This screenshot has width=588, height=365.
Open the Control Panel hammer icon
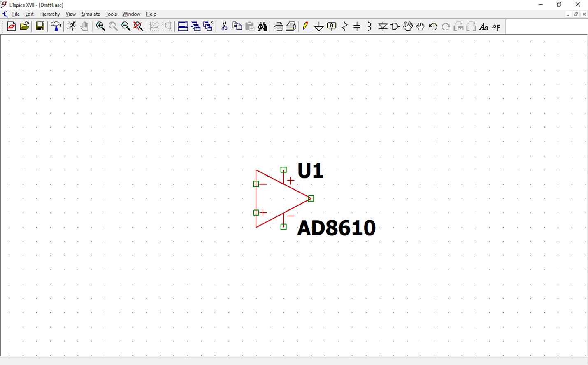56,27
